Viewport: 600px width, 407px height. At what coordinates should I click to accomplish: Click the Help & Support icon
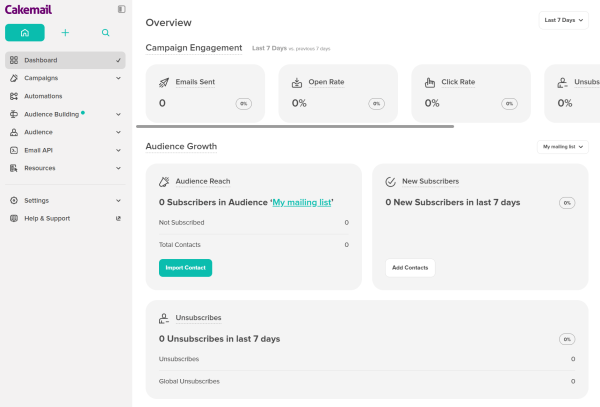[14, 218]
